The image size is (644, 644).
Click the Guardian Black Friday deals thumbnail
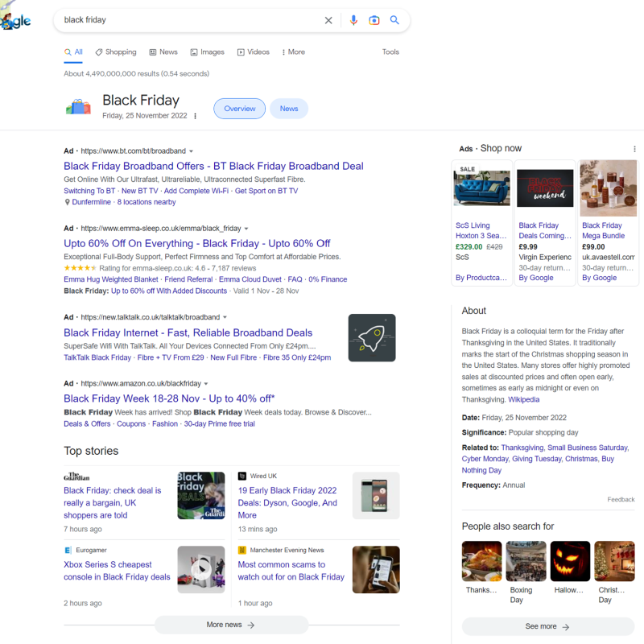tap(201, 495)
